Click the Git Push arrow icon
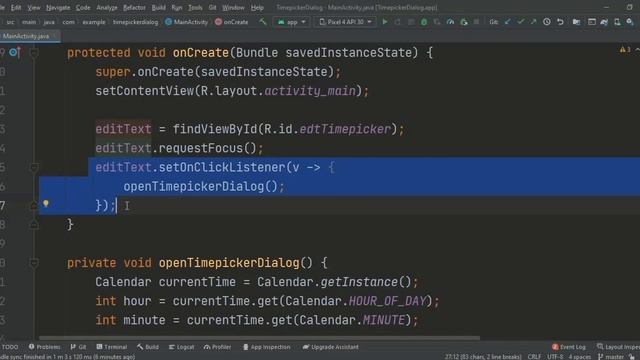 pos(533,22)
